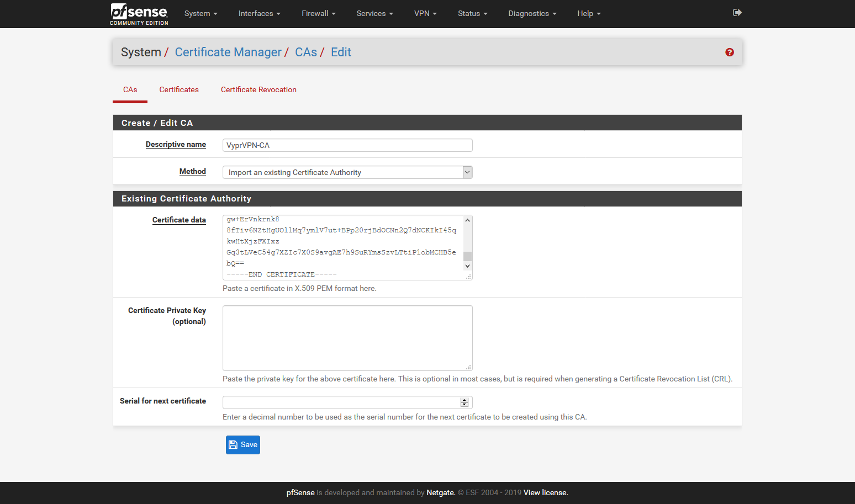The height and width of the screenshot is (504, 855).
Task: Save the CA settings
Action: [243, 445]
